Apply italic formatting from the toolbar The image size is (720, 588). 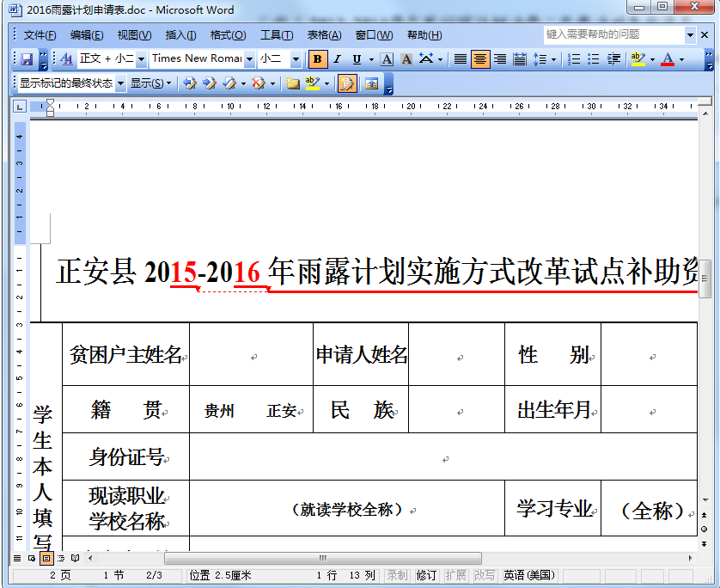click(x=339, y=60)
